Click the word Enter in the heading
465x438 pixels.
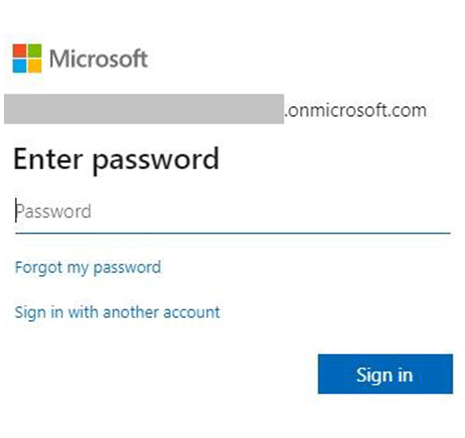[48, 159]
